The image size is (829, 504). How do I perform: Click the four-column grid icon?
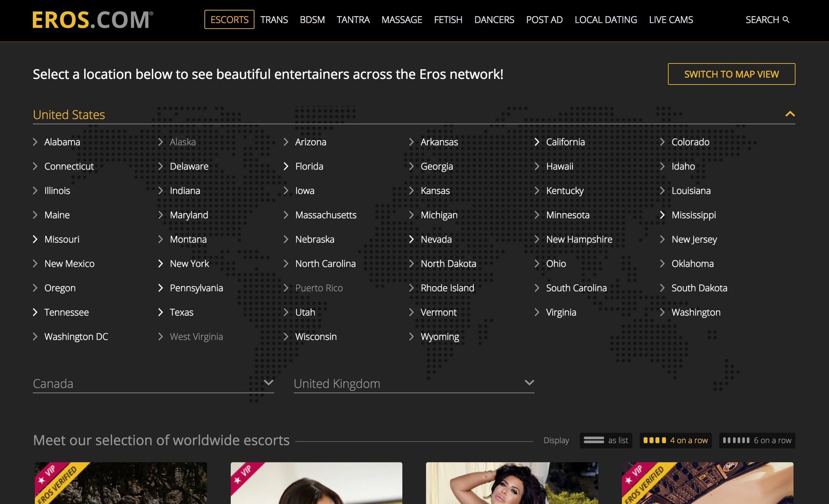pyautogui.click(x=655, y=440)
